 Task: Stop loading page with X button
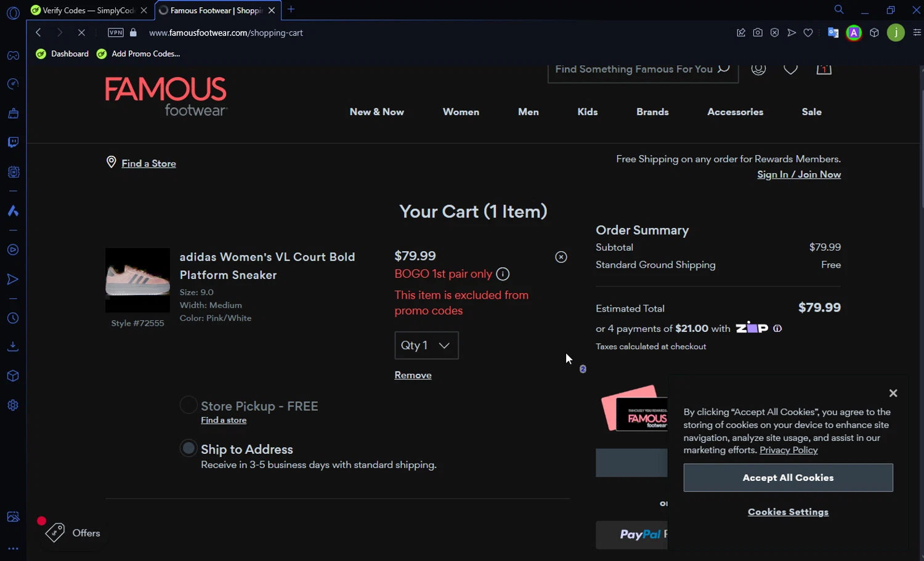81,33
